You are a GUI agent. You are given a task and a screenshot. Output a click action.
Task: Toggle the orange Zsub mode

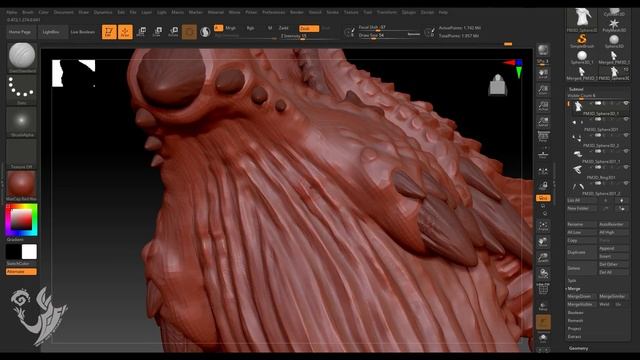point(309,28)
